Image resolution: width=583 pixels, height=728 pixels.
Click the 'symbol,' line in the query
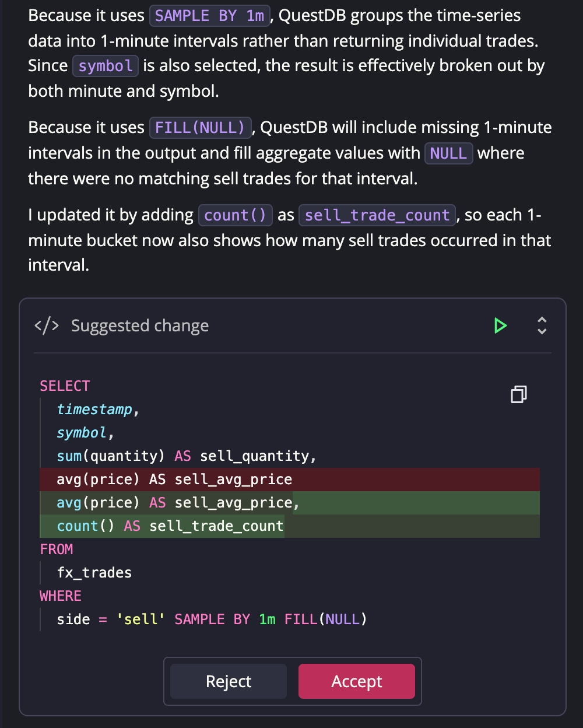(x=85, y=433)
